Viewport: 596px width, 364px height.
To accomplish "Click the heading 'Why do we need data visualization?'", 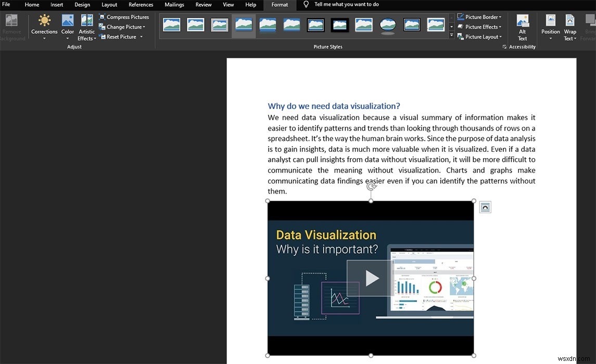I will point(334,106).
